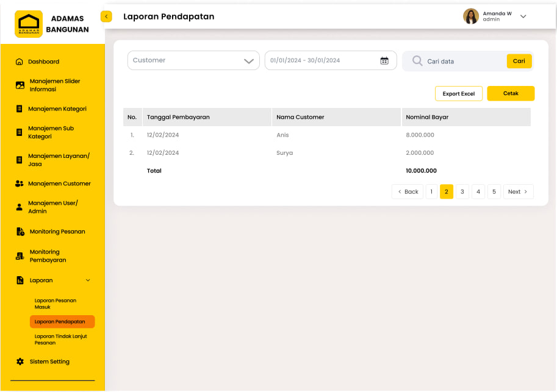Click the Nama Customer column header
This screenshot has width=557, height=392.
tap(336, 117)
